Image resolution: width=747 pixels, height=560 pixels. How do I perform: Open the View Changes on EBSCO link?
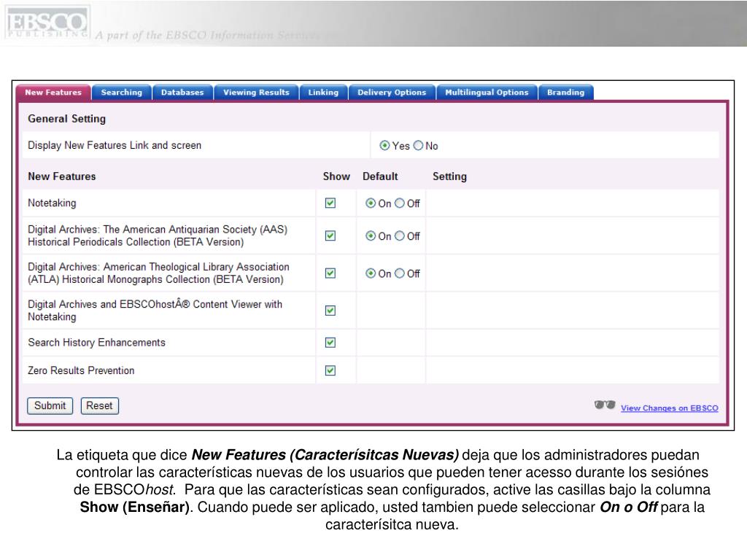click(x=670, y=408)
